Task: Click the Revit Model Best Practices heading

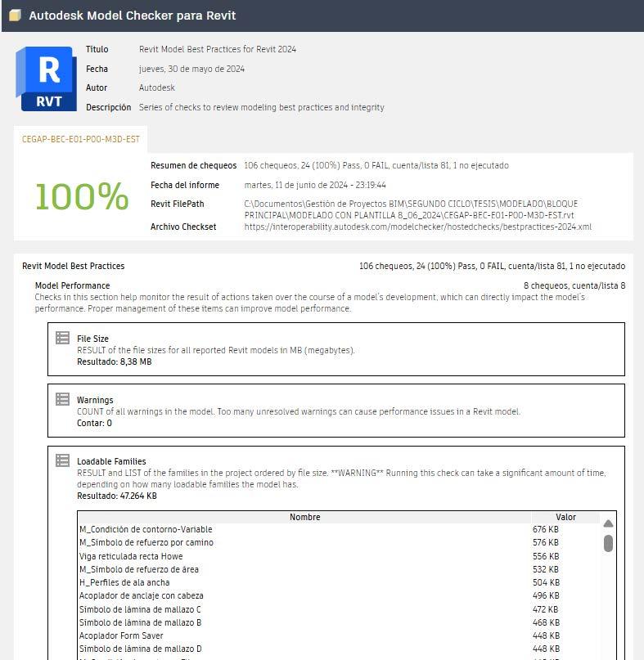Action: click(x=74, y=266)
